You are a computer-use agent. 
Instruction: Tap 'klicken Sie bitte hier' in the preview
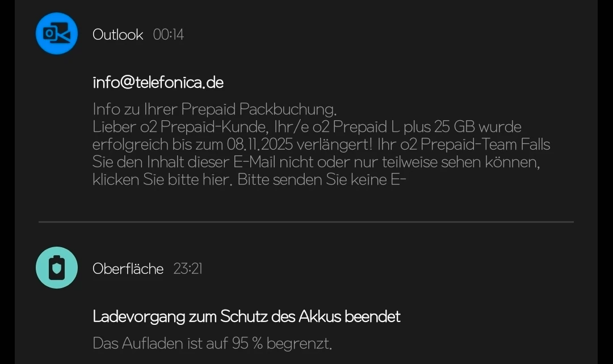click(x=162, y=180)
